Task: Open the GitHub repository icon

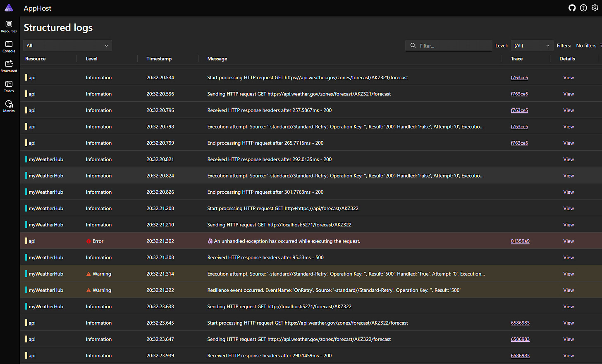Action: point(572,7)
